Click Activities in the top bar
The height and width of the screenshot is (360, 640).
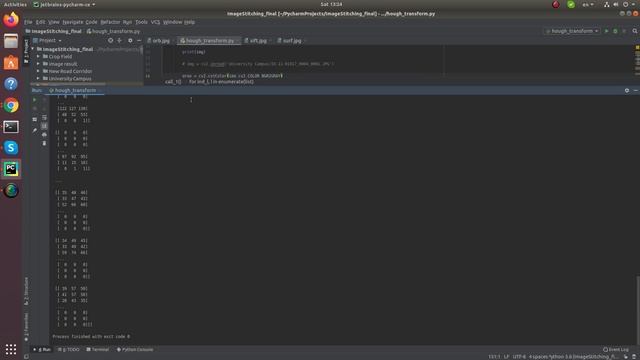click(x=15, y=4)
